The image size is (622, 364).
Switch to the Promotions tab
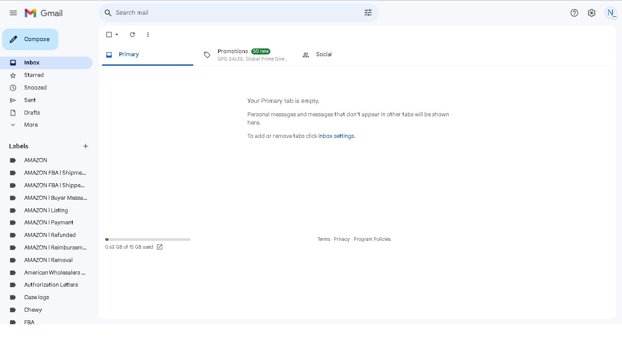(246, 54)
